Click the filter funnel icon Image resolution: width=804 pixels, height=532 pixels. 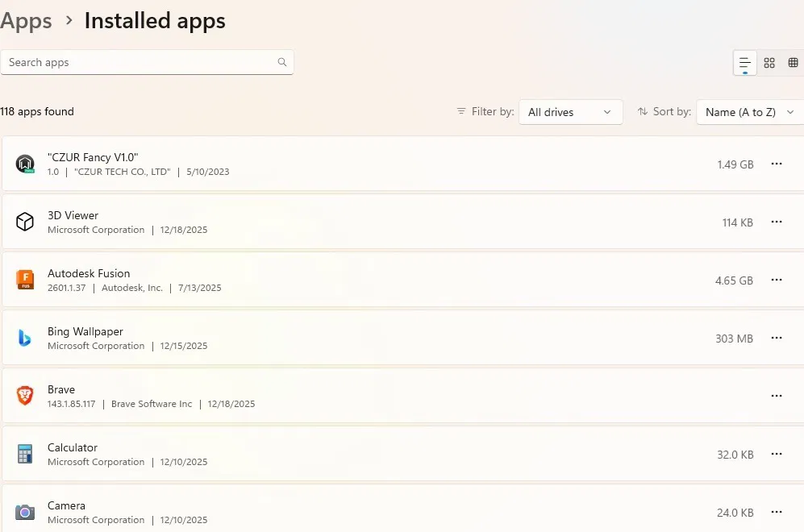coord(460,111)
